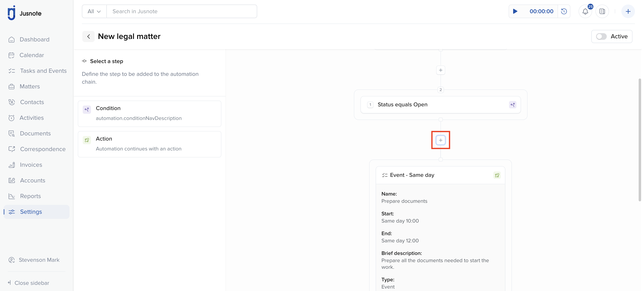The image size is (644, 291).
Task: Start the timer with play button
Action: [515, 11]
